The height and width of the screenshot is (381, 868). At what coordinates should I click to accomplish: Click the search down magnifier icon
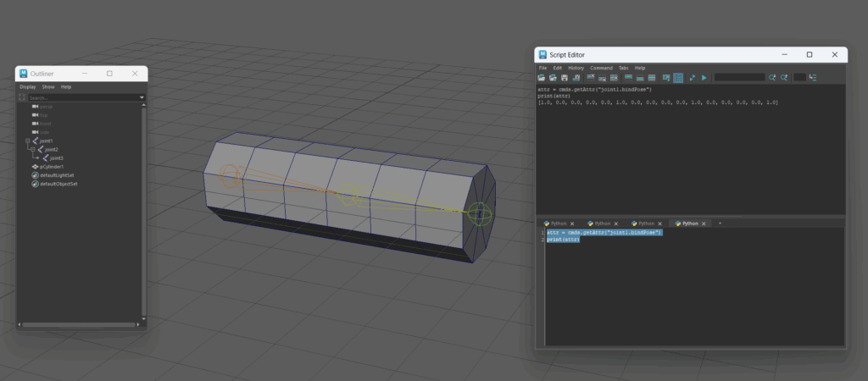(772, 78)
